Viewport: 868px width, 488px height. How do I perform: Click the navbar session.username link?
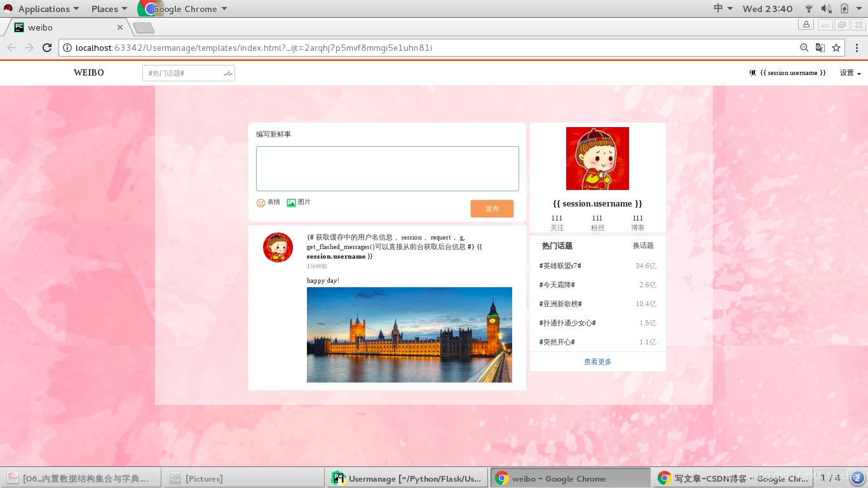(793, 73)
